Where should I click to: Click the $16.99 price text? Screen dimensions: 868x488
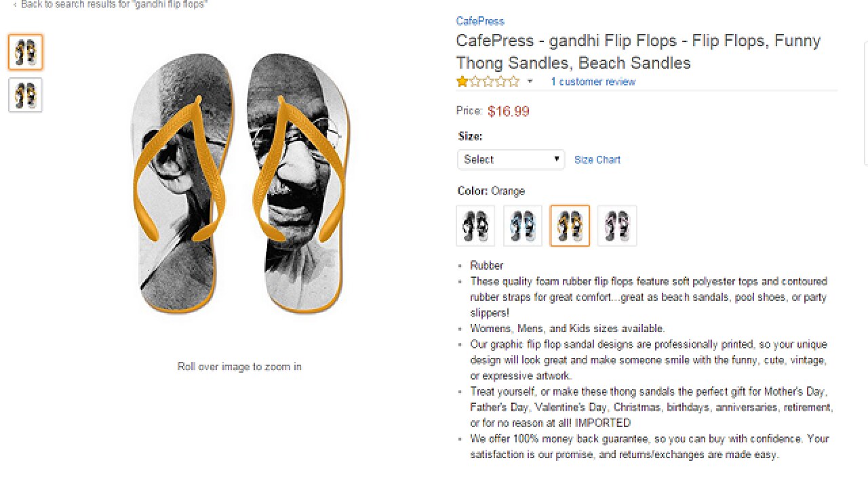[509, 111]
